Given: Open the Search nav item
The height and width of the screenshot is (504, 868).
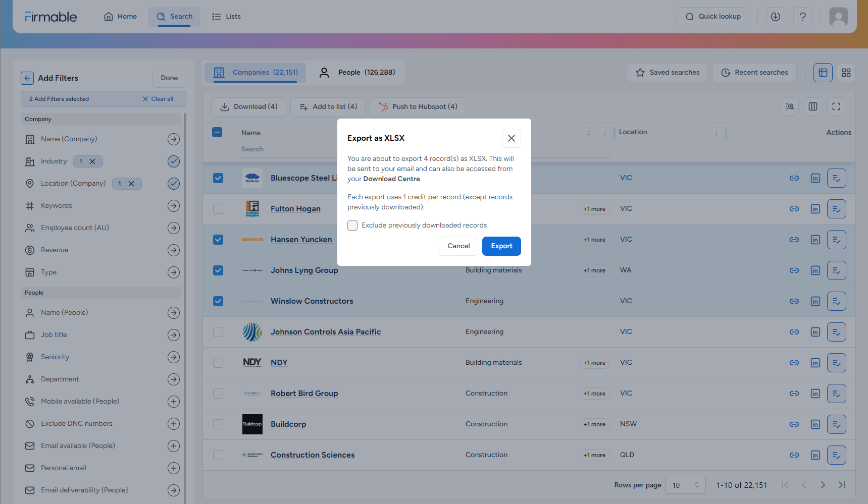Looking at the screenshot, I should point(174,17).
